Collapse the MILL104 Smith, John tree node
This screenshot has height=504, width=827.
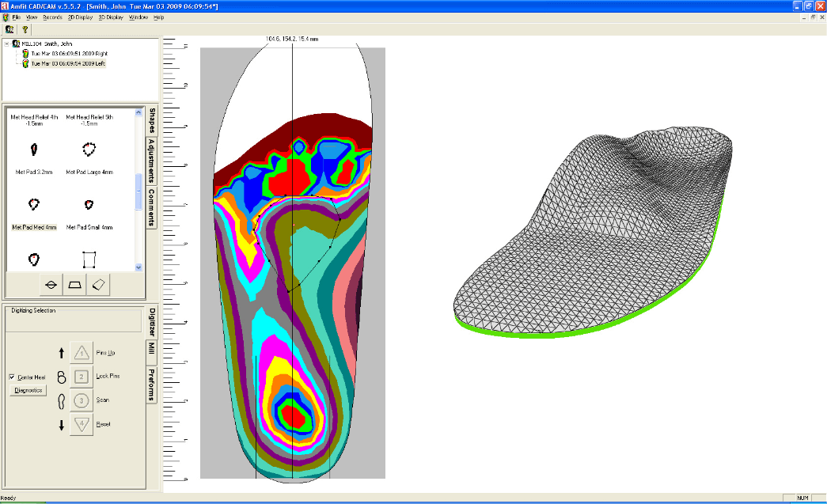point(6,44)
